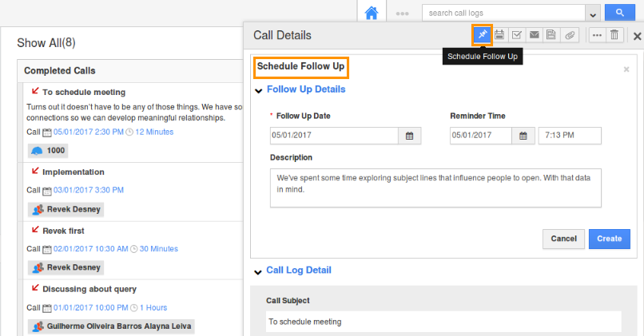Close the Call Details panel
Viewport: 644px width, 336px height.
pos(637,36)
